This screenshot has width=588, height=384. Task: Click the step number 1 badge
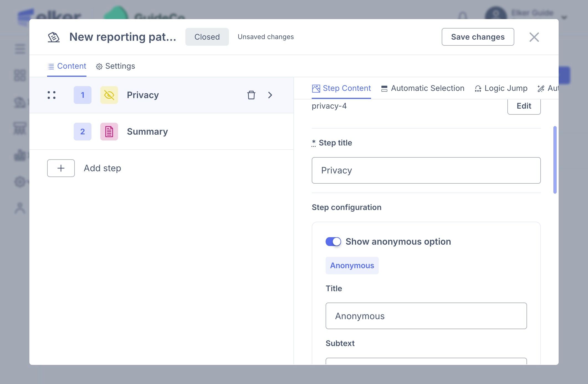[x=83, y=95]
